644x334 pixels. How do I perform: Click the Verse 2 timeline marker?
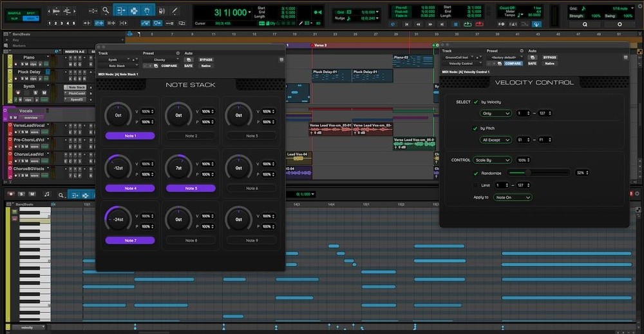(320, 45)
